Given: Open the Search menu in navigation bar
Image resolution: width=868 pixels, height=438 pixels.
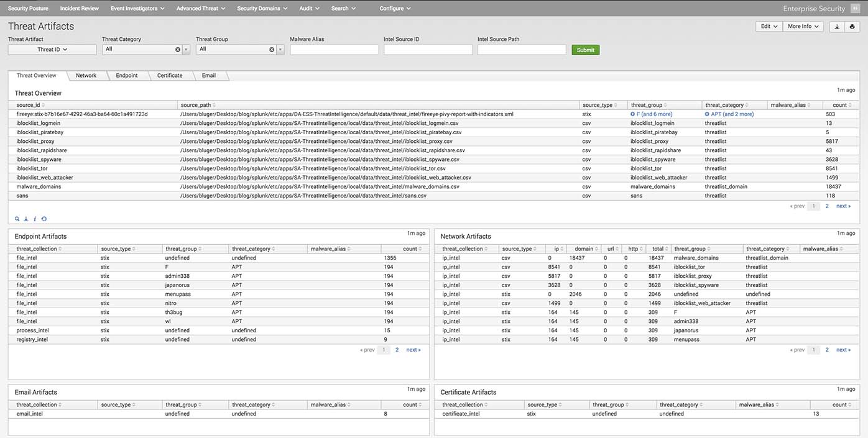Looking at the screenshot, I should (343, 9).
